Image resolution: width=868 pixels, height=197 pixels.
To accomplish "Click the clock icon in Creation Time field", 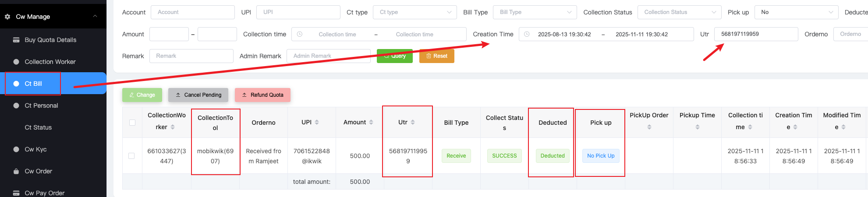I will [x=527, y=34].
